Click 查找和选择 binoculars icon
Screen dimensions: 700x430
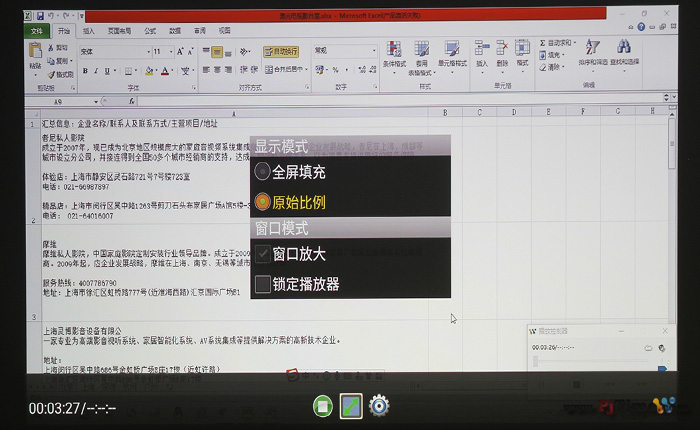coord(624,53)
